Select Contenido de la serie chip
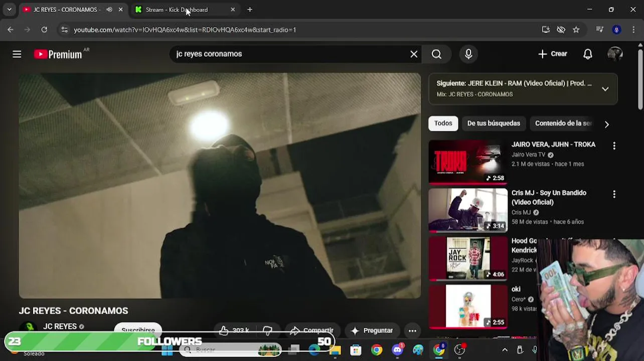Image resolution: width=644 pixels, height=361 pixels. click(563, 123)
